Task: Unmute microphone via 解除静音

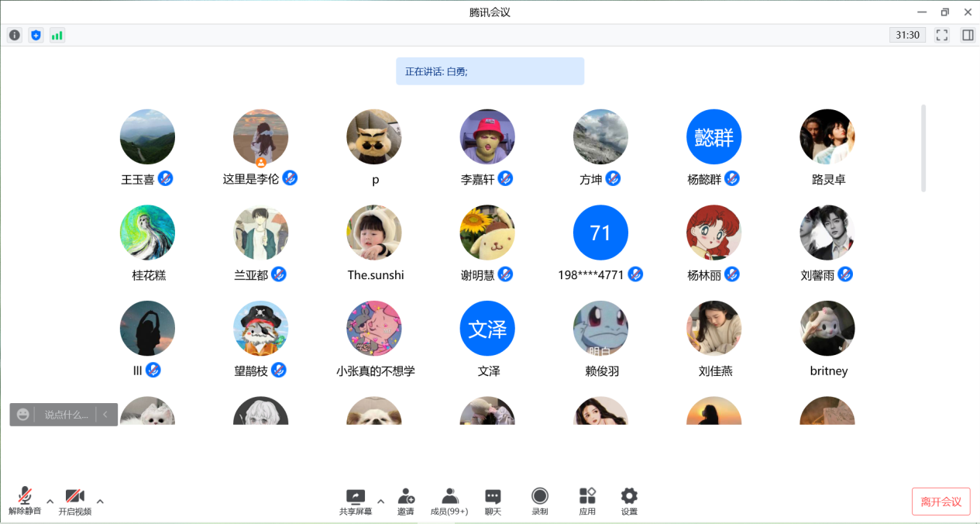Action: click(x=25, y=501)
